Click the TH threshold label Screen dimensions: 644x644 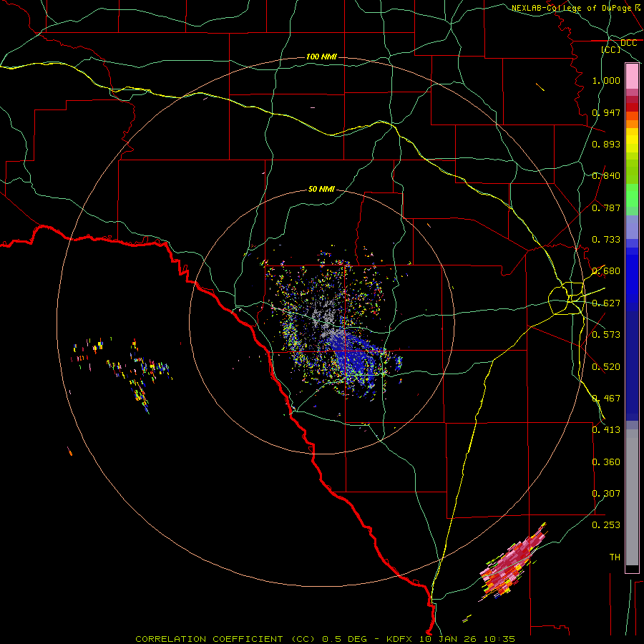click(615, 557)
